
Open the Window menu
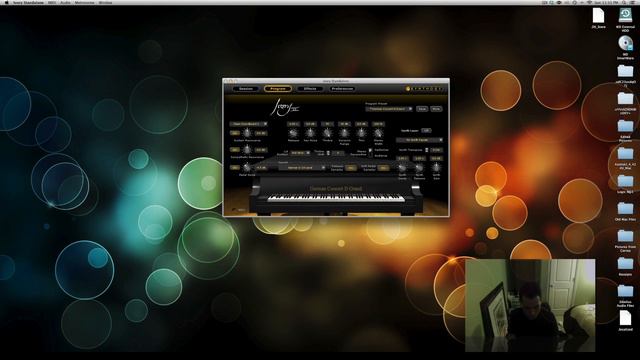pos(105,2)
